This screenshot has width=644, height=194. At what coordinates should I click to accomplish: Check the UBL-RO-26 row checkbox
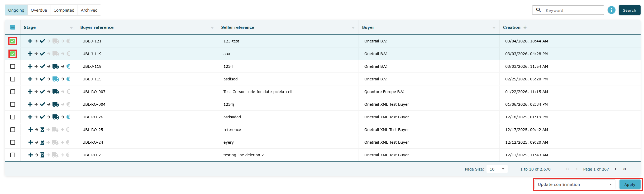[x=13, y=117]
